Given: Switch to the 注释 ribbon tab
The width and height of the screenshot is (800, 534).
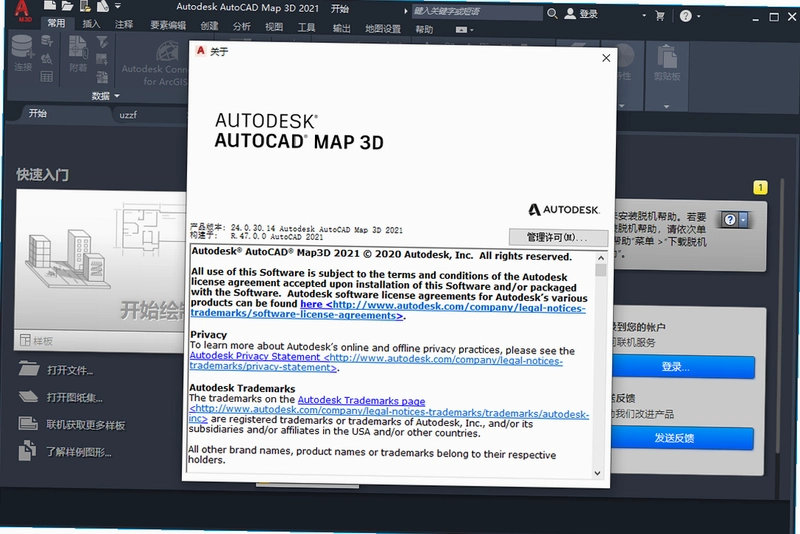Looking at the screenshot, I should pos(124,24).
